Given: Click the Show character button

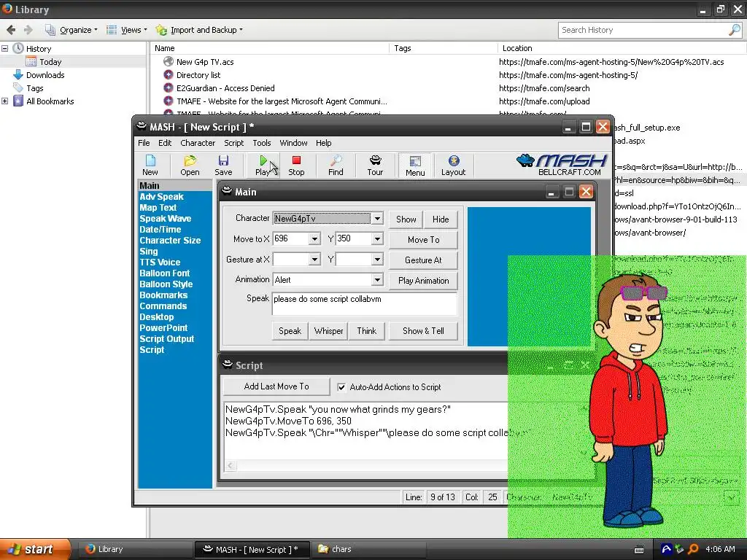Looking at the screenshot, I should tap(406, 219).
